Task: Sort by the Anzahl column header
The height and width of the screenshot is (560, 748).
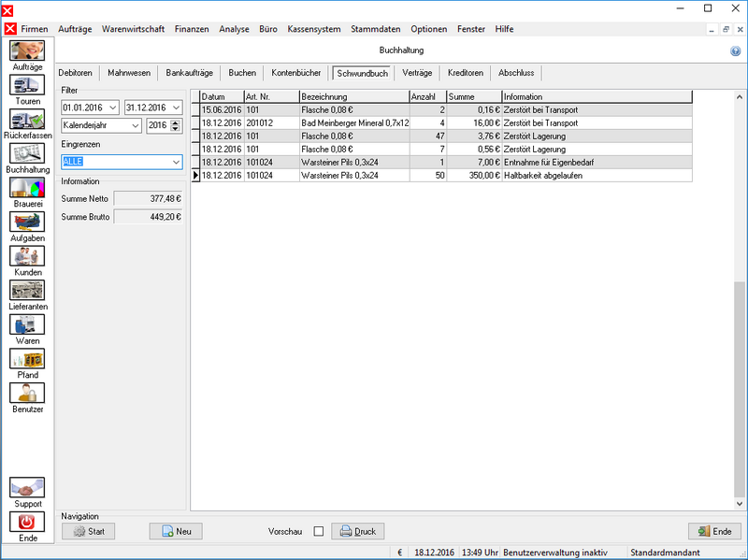Action: coord(428,97)
